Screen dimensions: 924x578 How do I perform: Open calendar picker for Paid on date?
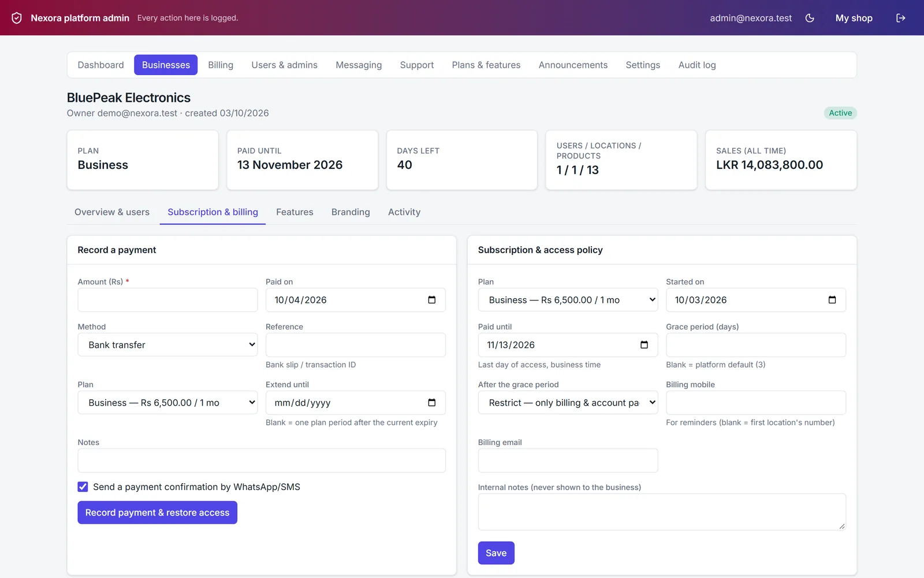click(x=431, y=299)
